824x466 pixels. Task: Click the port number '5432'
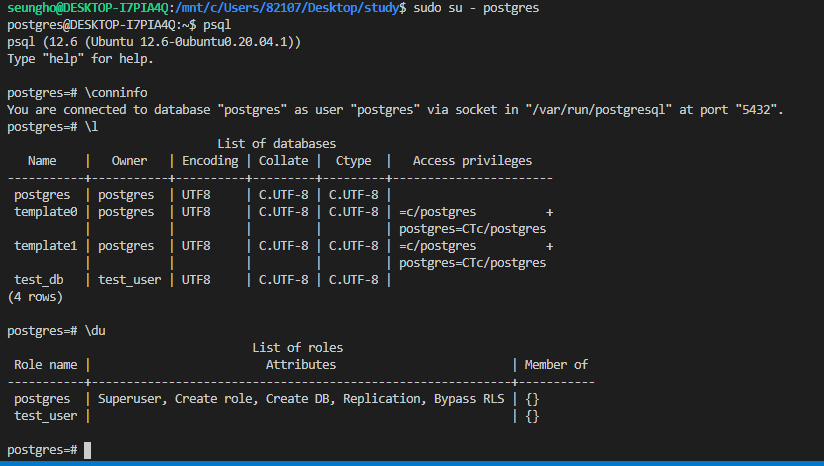tap(756, 109)
